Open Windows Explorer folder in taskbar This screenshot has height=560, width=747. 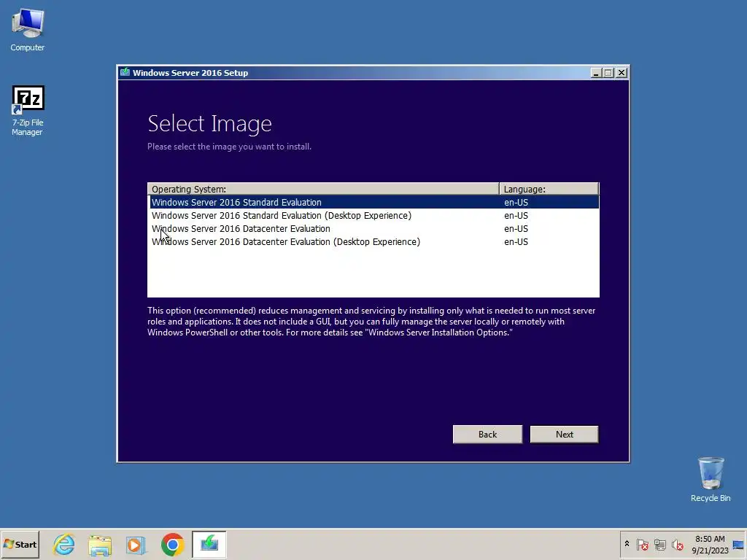[x=100, y=544]
